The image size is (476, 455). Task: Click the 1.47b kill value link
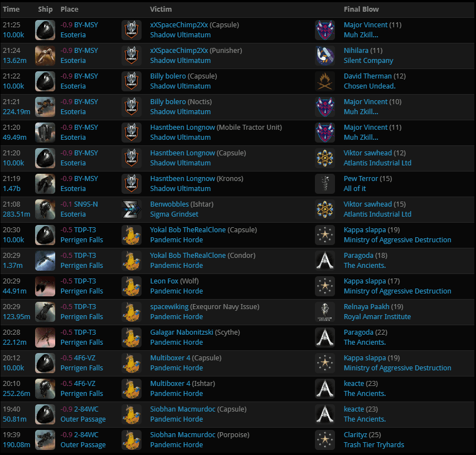(12, 189)
